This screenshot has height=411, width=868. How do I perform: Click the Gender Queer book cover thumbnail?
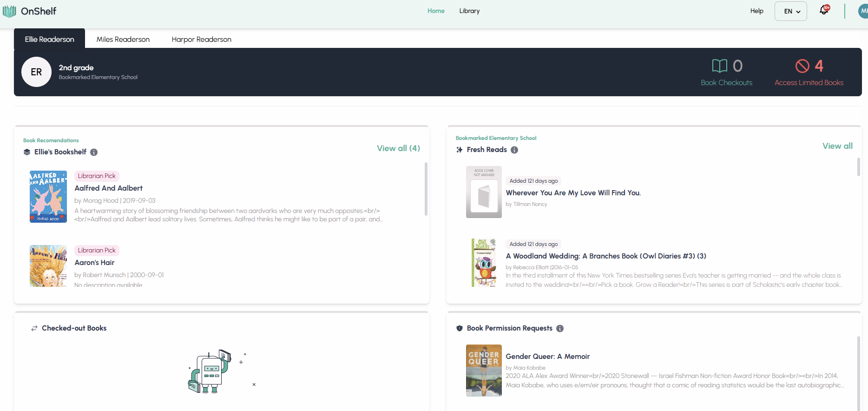(484, 371)
